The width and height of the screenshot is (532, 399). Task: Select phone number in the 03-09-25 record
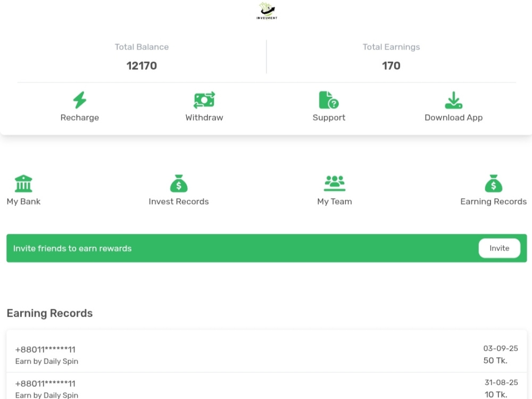tap(45, 350)
